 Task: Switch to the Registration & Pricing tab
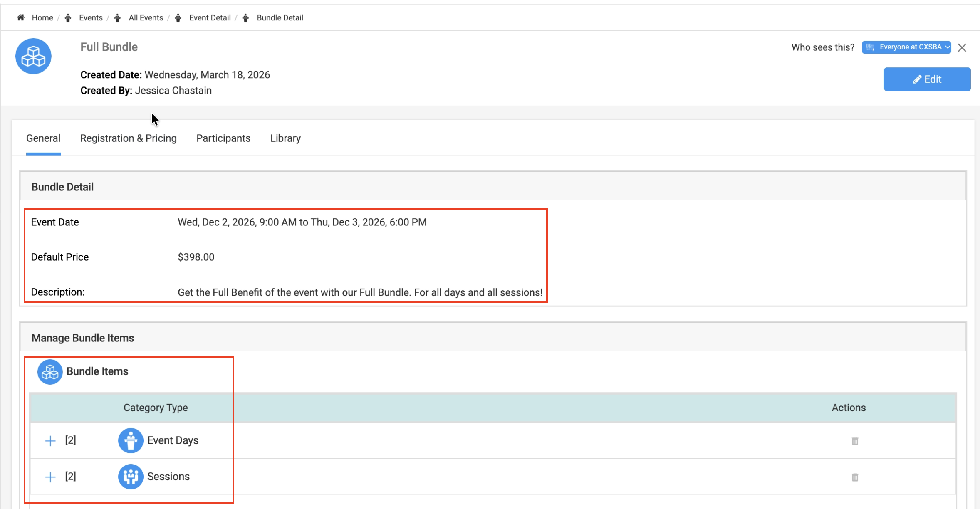pos(128,138)
